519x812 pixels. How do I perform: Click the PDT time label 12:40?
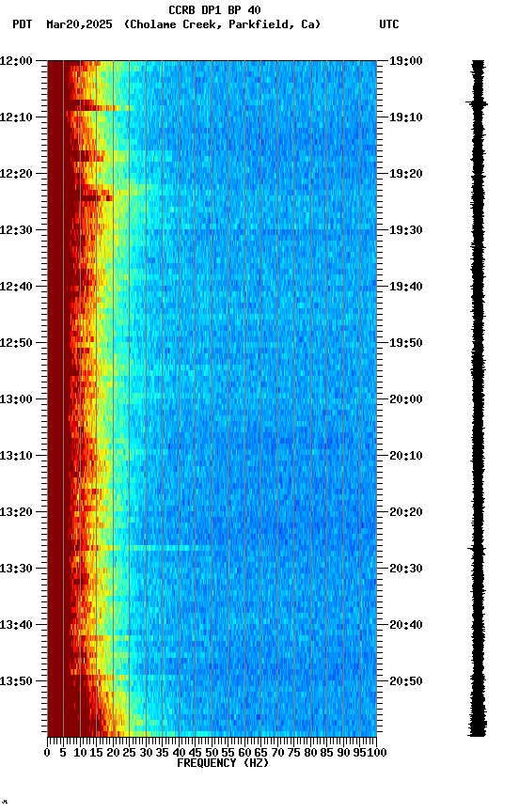(16, 287)
